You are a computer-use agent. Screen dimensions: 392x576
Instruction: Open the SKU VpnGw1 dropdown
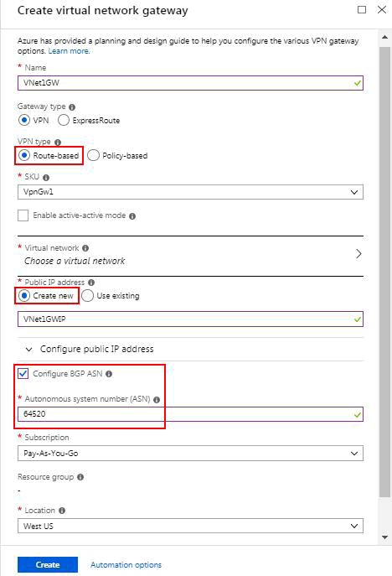(x=190, y=192)
